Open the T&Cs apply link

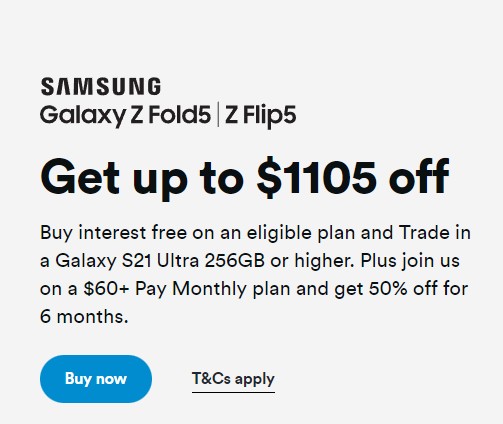[233, 379]
